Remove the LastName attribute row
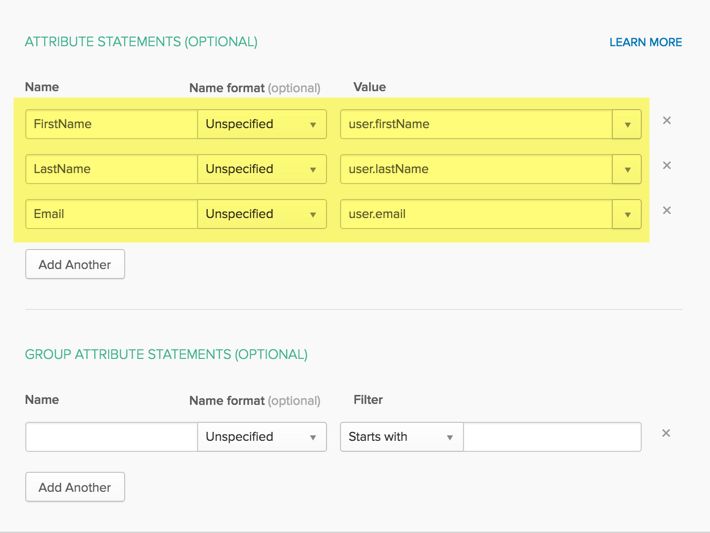710x533 pixels. (667, 166)
